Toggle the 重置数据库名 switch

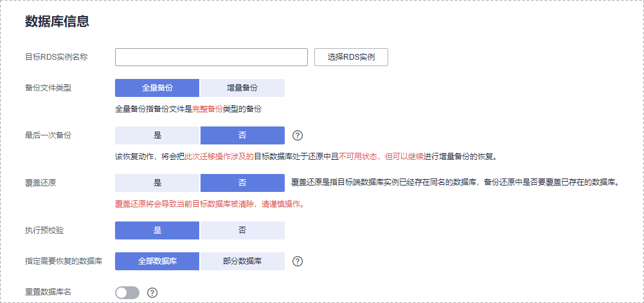pyautogui.click(x=127, y=293)
